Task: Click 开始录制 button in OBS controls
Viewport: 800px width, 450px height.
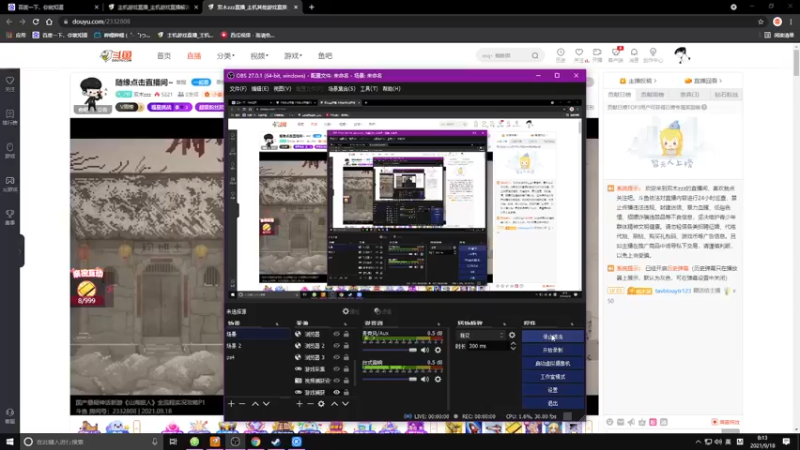Action: click(553, 350)
